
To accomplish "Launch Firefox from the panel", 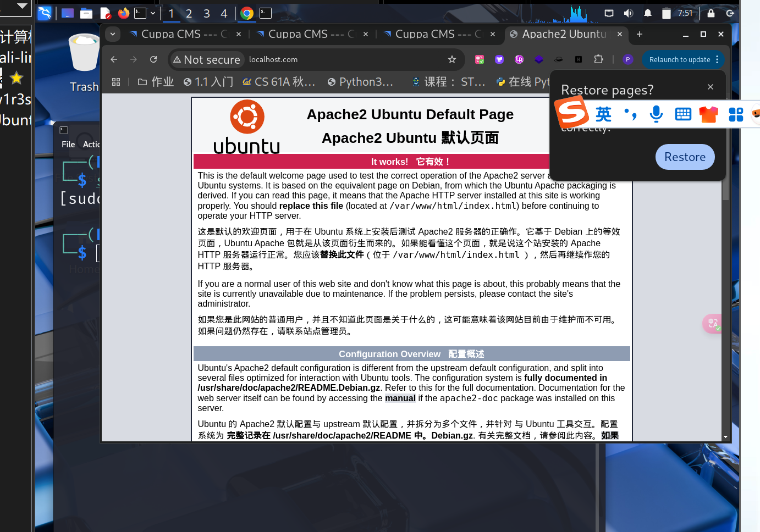I will tap(124, 13).
